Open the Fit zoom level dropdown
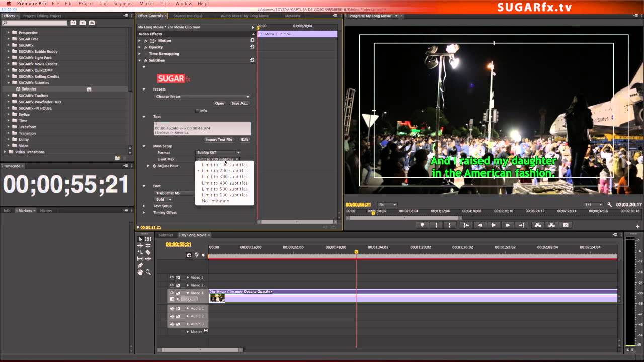Viewport: 644px width, 362px height. click(387, 205)
